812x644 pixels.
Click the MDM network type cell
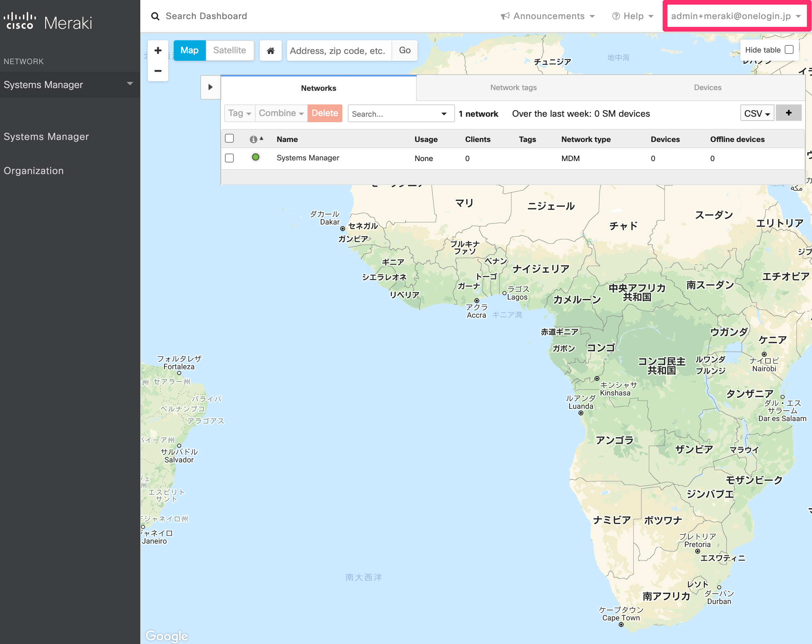point(570,159)
